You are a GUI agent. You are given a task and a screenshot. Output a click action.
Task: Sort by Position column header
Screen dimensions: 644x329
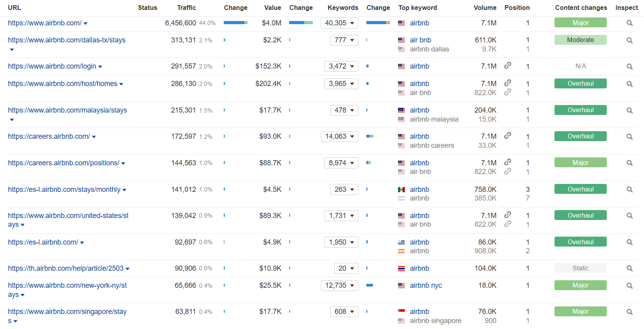pyautogui.click(x=517, y=8)
